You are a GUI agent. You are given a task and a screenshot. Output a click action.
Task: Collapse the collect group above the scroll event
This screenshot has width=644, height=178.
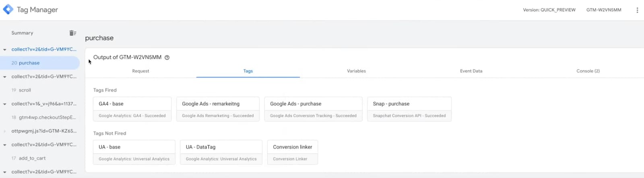tap(5, 77)
